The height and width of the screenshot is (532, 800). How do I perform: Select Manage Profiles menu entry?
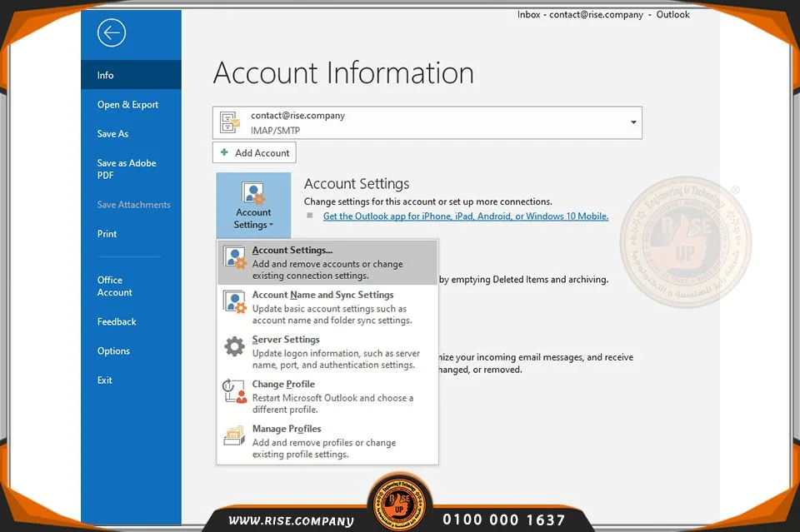coord(327,441)
